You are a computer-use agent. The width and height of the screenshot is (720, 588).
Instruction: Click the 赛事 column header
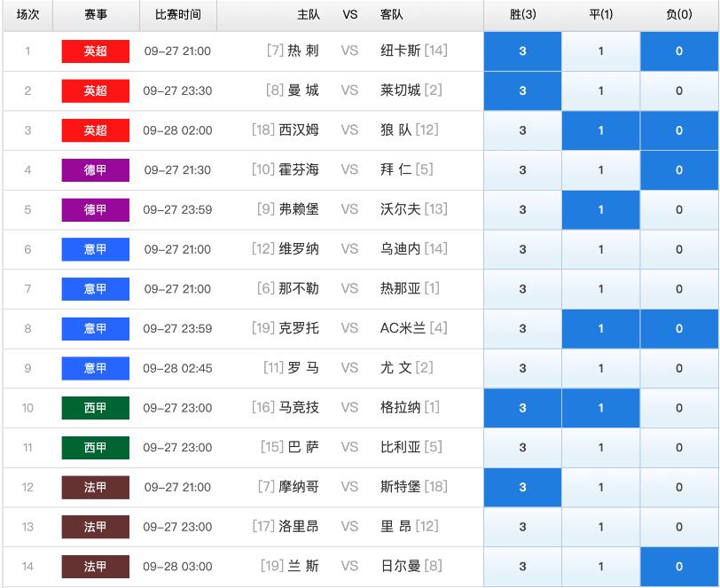pyautogui.click(x=96, y=15)
